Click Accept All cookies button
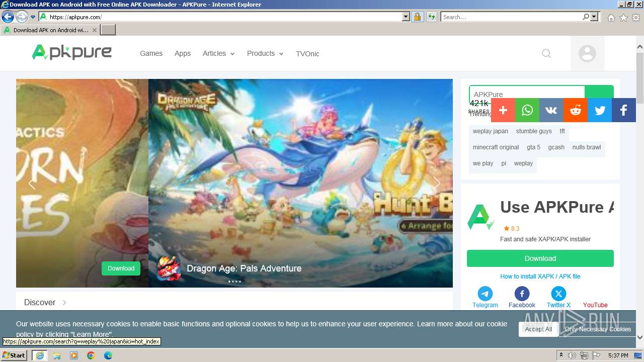 pyautogui.click(x=538, y=329)
